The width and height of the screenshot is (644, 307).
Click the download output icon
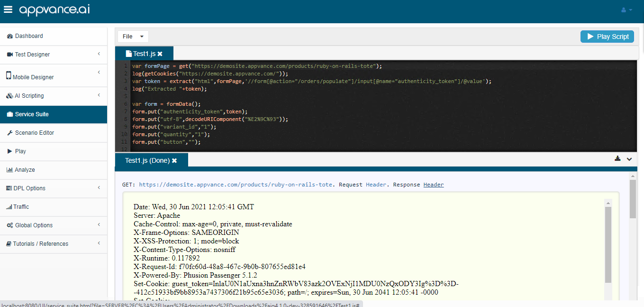coord(617,159)
